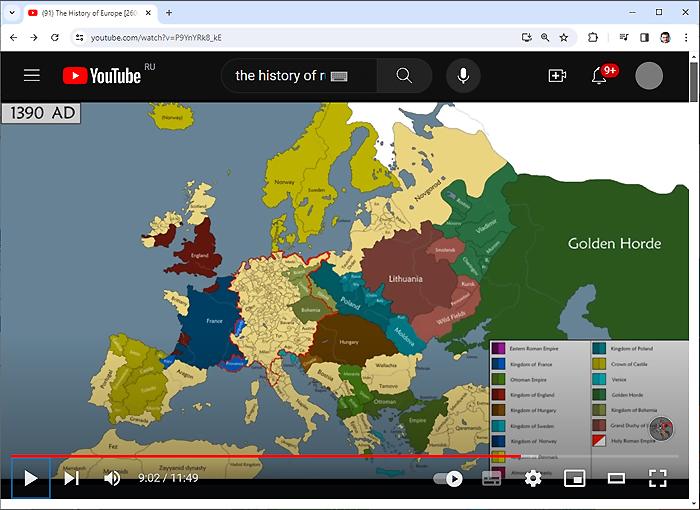Toggle the autoplay switch

[x=448, y=479]
